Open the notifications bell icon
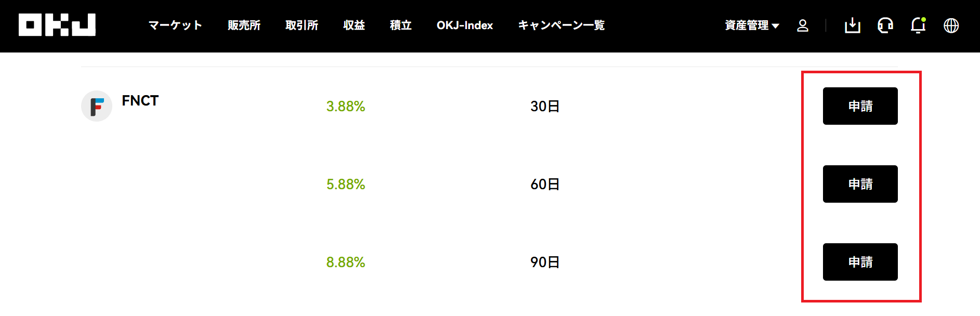The height and width of the screenshot is (316, 980). [918, 25]
